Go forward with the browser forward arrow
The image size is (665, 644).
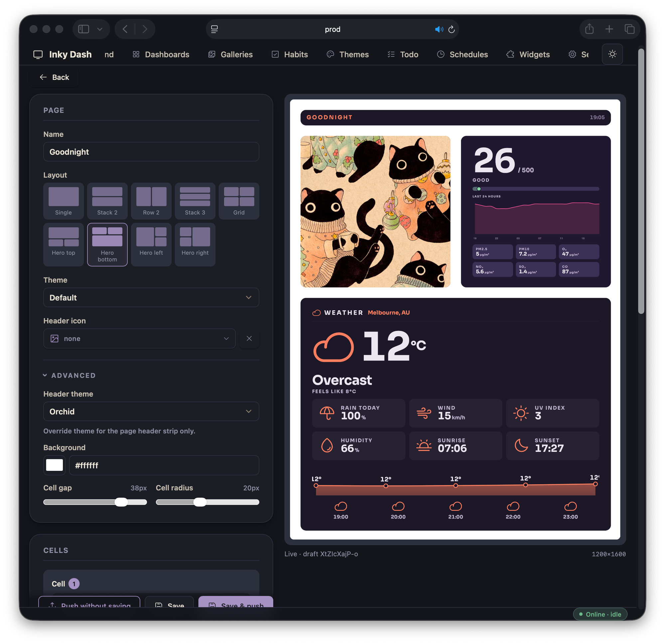pyautogui.click(x=145, y=29)
